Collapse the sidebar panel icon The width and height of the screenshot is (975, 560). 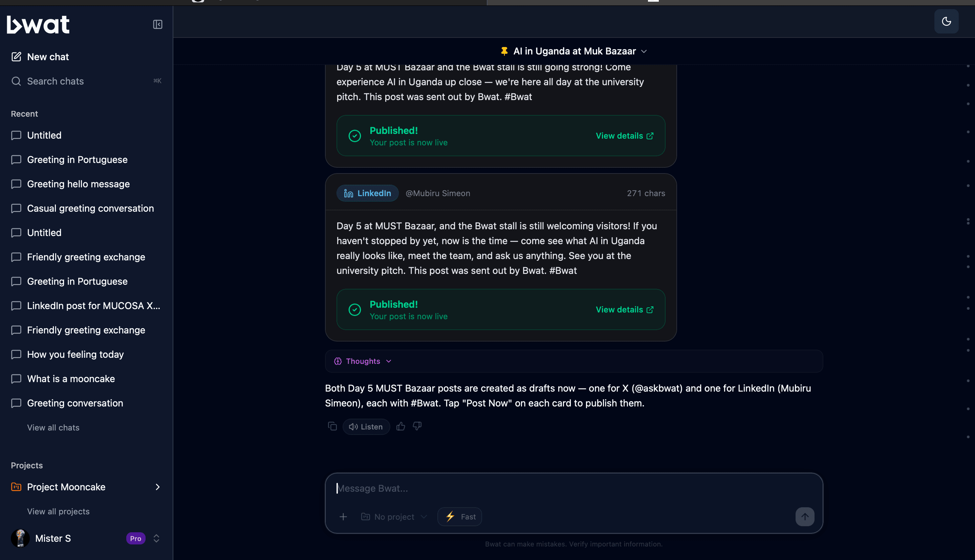[157, 25]
